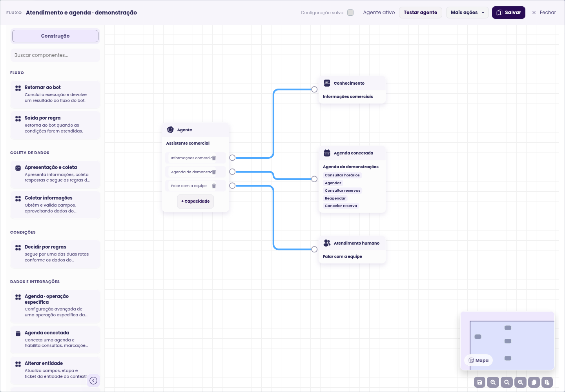Image resolution: width=565 pixels, height=392 pixels.
Task: Zoom out using the minus magnifier icon
Action: (x=493, y=382)
